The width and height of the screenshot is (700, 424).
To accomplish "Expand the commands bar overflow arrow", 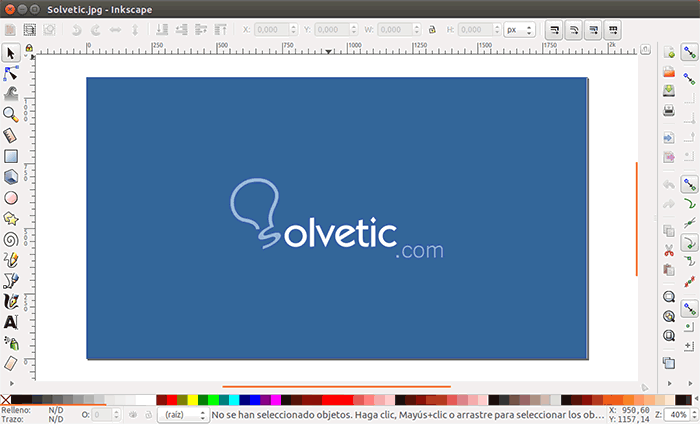I will point(669,383).
